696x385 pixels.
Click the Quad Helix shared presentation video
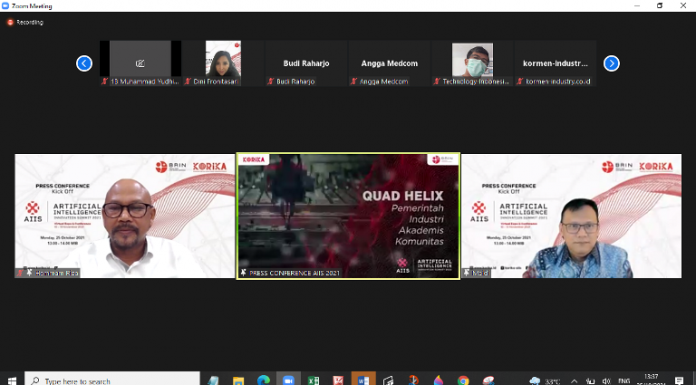[x=348, y=216]
